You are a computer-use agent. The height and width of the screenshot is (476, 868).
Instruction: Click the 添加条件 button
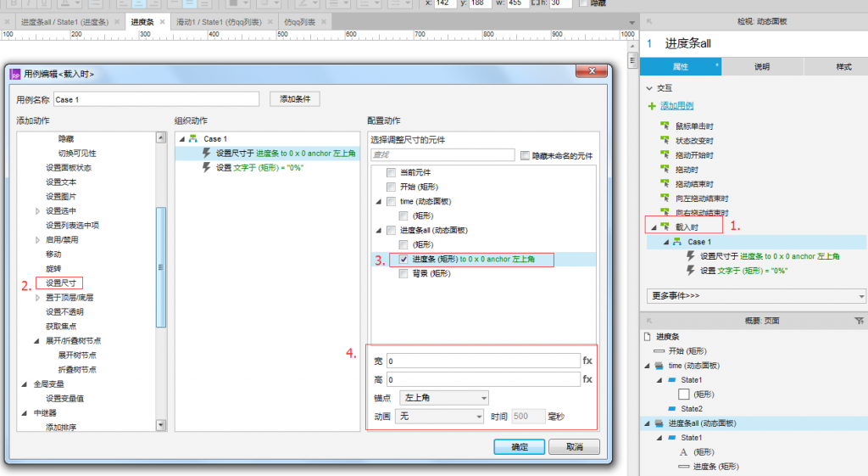(295, 99)
